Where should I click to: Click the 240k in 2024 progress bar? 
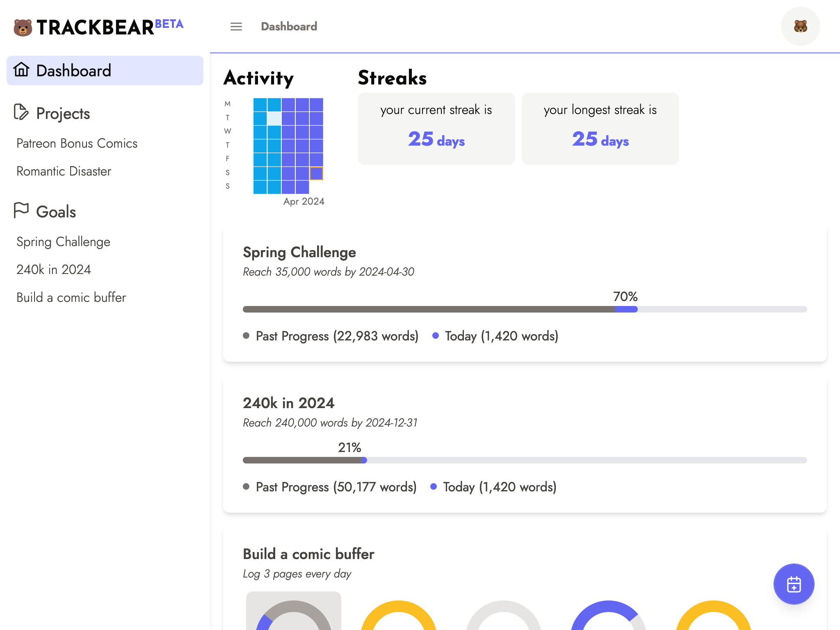(x=525, y=460)
